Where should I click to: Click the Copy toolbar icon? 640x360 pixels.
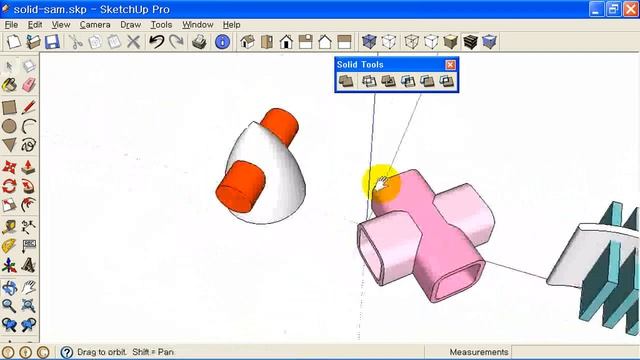[95, 42]
